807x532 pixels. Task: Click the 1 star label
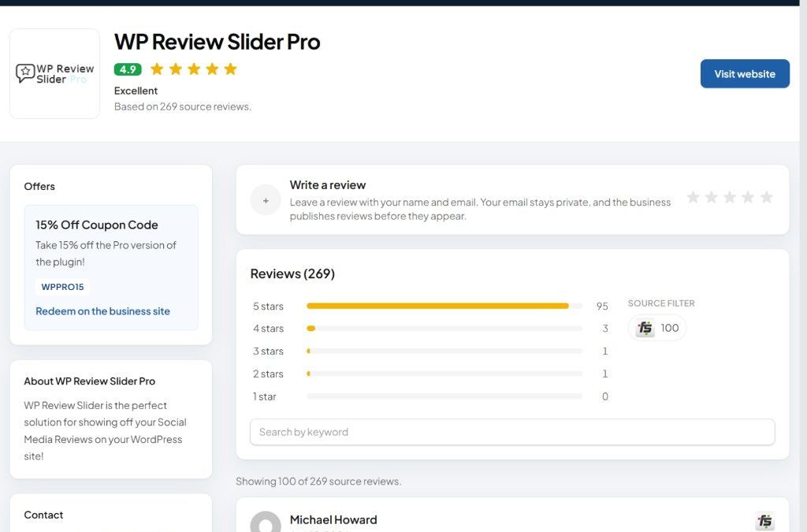click(265, 396)
